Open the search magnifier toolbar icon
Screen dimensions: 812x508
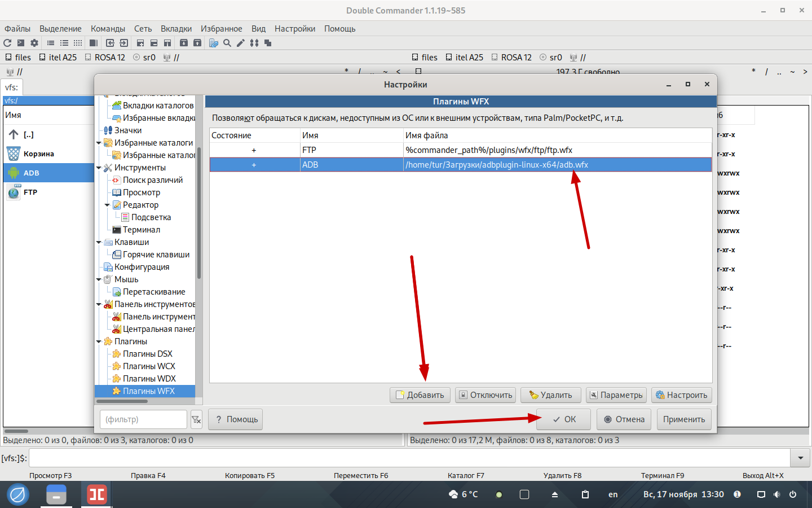click(227, 43)
